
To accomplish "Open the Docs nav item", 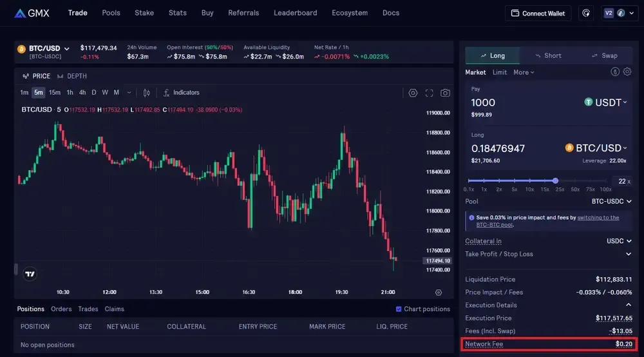I will click(391, 13).
